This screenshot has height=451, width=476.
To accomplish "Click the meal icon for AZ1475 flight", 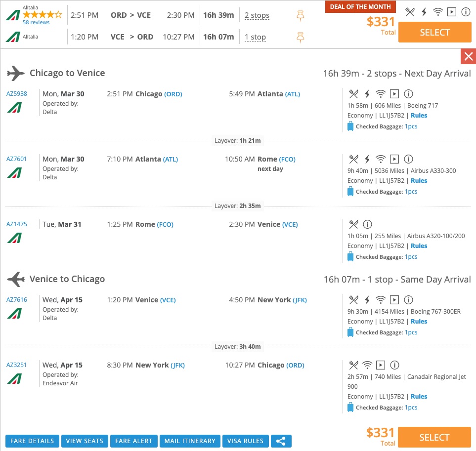I will pos(353,224).
